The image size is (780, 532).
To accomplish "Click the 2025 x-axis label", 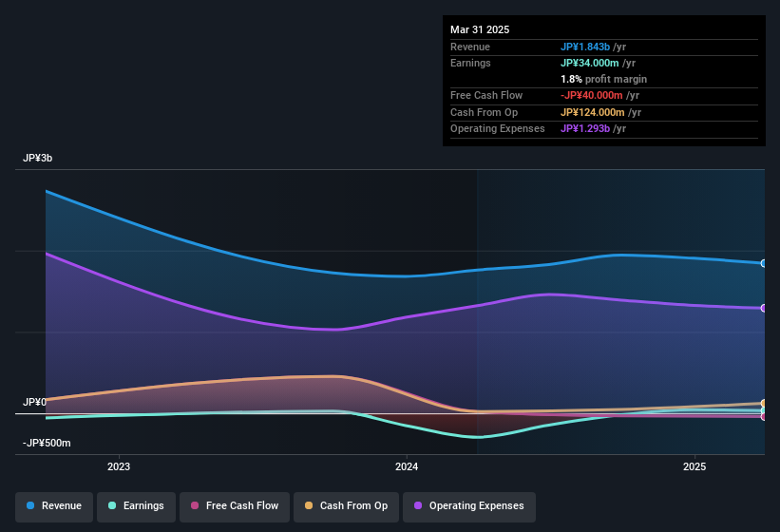I will [x=694, y=466].
